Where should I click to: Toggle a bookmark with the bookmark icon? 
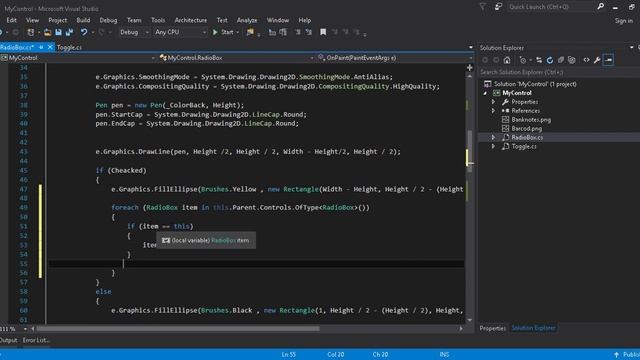[323, 32]
